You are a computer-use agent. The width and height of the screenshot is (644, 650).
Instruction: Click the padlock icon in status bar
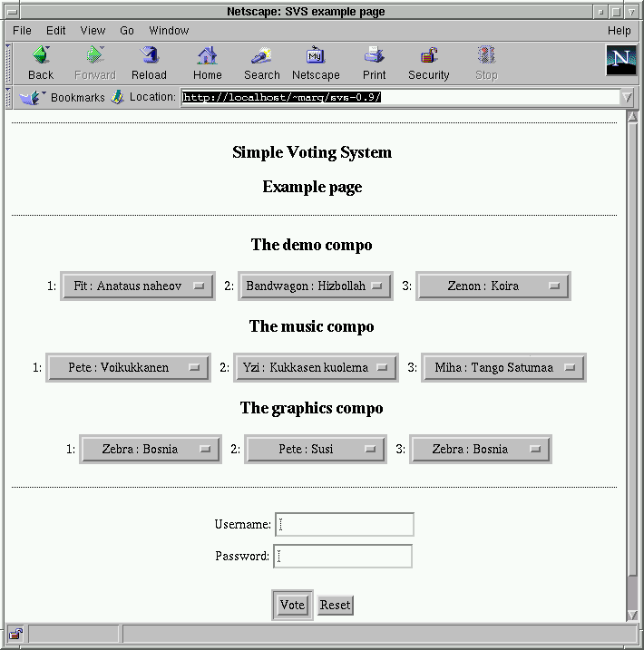click(15, 633)
